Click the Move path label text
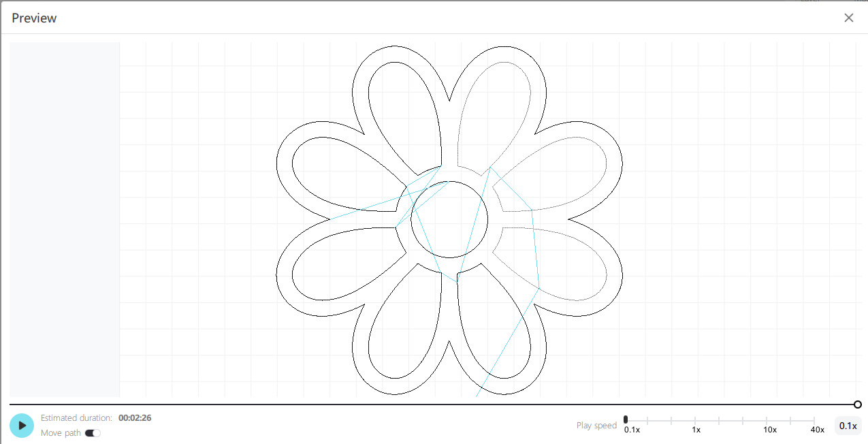 coord(61,433)
